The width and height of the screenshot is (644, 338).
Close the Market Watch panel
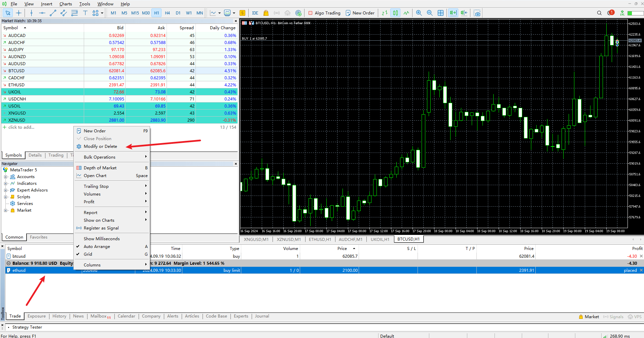(x=236, y=21)
